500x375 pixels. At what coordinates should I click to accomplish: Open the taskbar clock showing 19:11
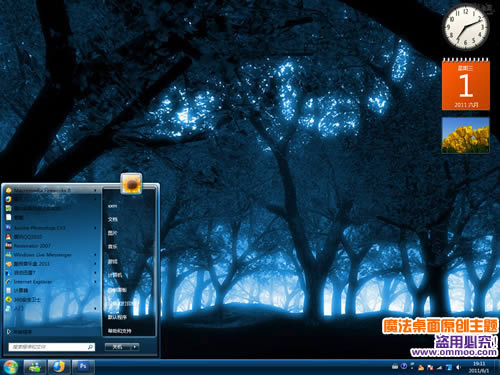click(x=479, y=367)
